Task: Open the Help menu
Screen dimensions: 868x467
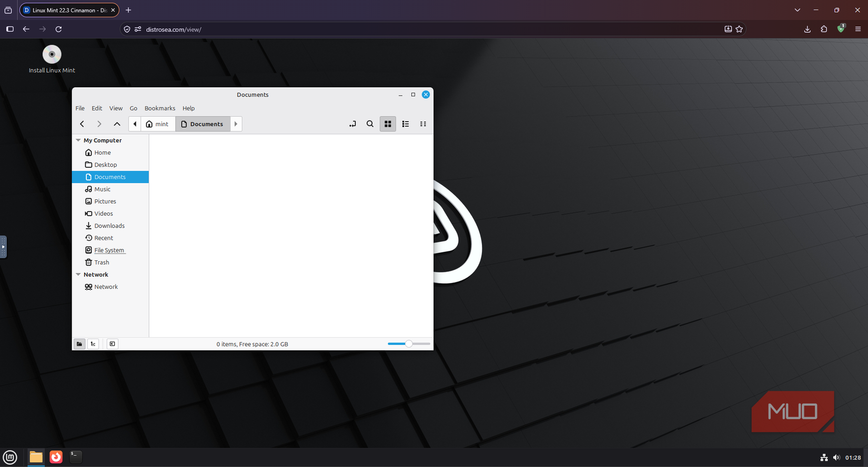Action: point(188,108)
